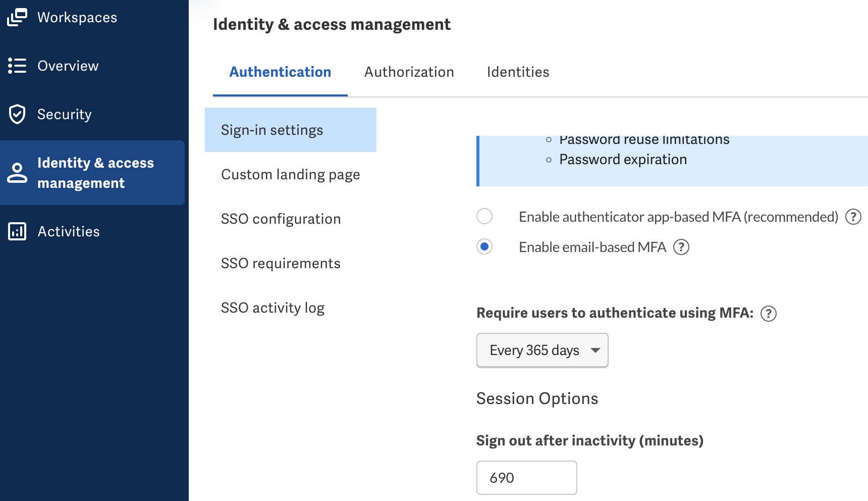Switch to the Authentication tab
868x501 pixels.
click(280, 72)
